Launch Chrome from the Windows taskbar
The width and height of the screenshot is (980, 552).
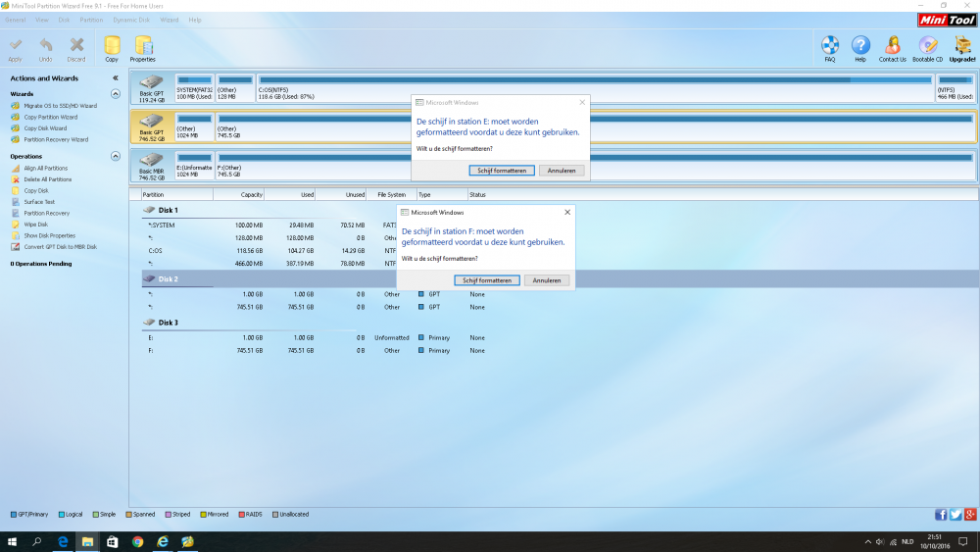click(137, 541)
